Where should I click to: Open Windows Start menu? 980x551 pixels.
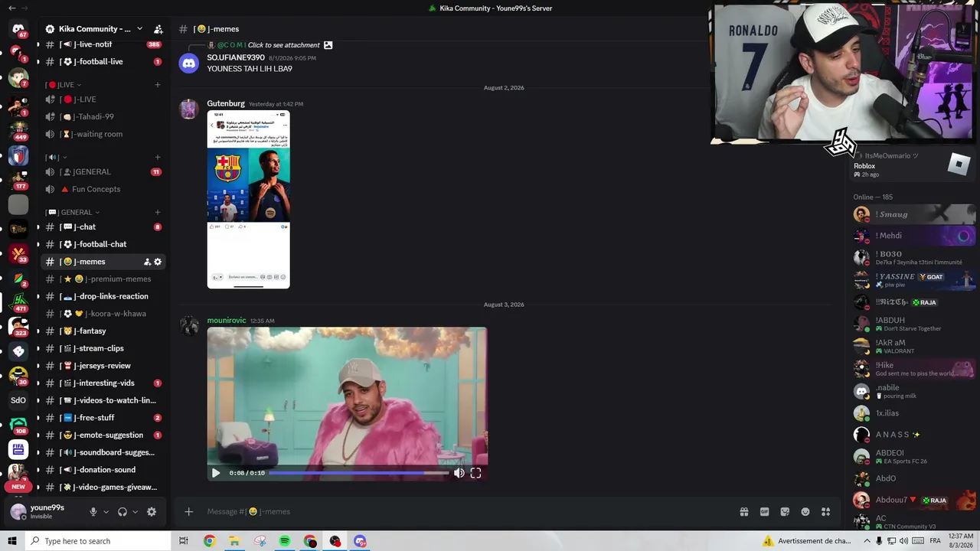pos(11,541)
